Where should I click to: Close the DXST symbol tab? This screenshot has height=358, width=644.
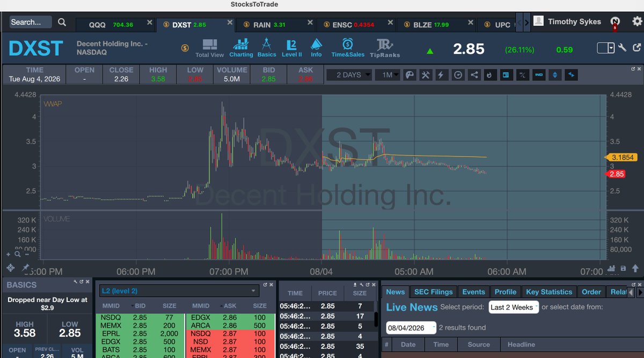click(230, 24)
